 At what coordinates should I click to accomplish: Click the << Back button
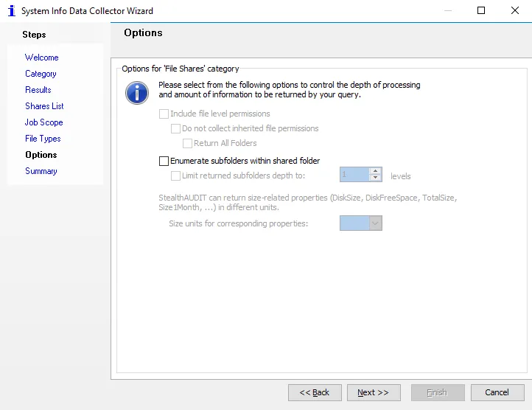315,392
